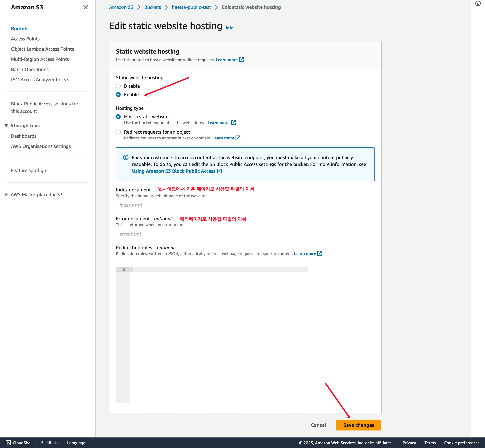Open the CloudShell terminal icon

[8, 443]
